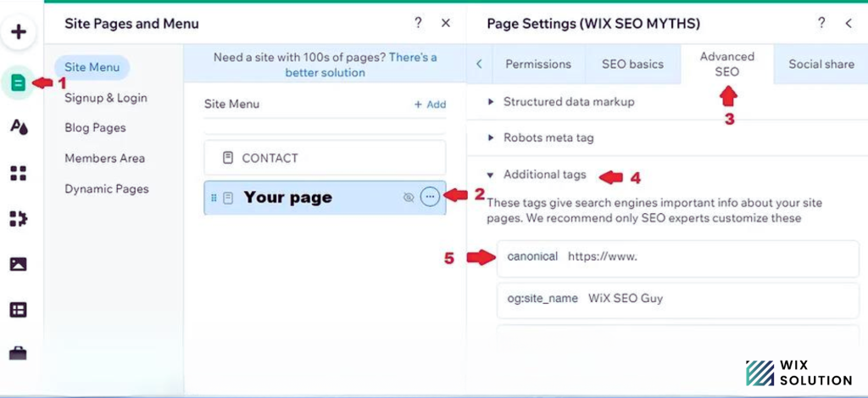Screen dimensions: 868x398
Task: Switch to Permissions tab
Action: coord(538,64)
